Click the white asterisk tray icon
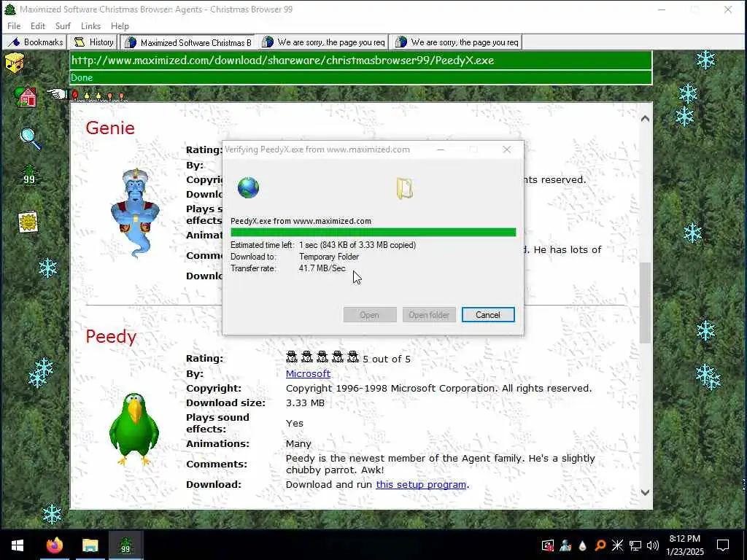 pyautogui.click(x=617, y=545)
